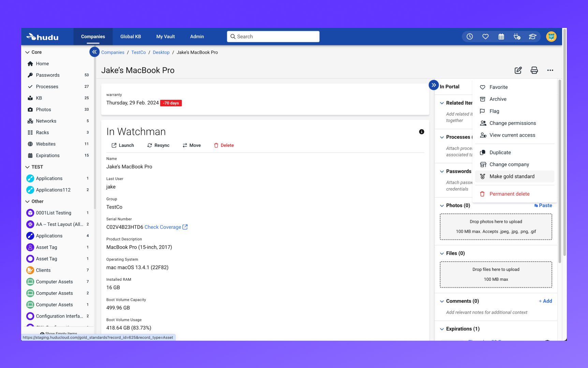588x368 pixels.
Task: Click the Launch button
Action: coord(123,145)
